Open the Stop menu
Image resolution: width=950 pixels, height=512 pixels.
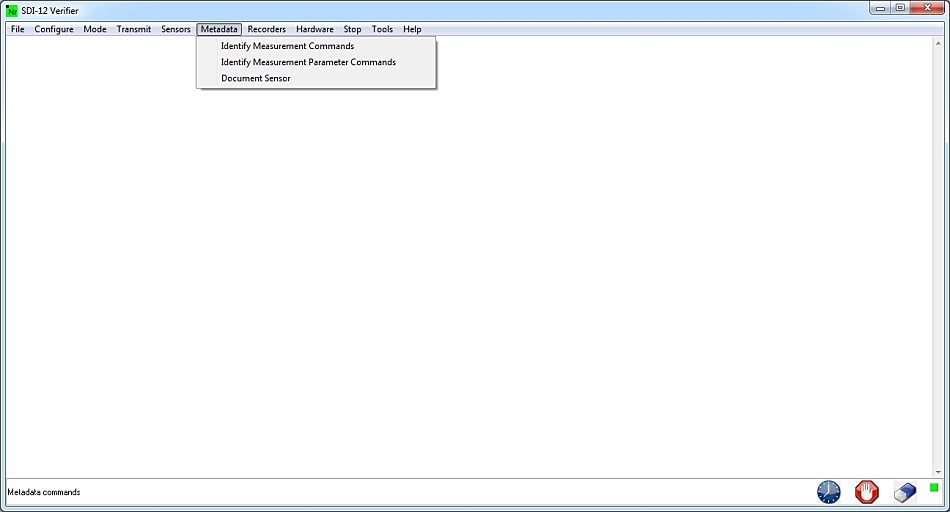pos(352,29)
